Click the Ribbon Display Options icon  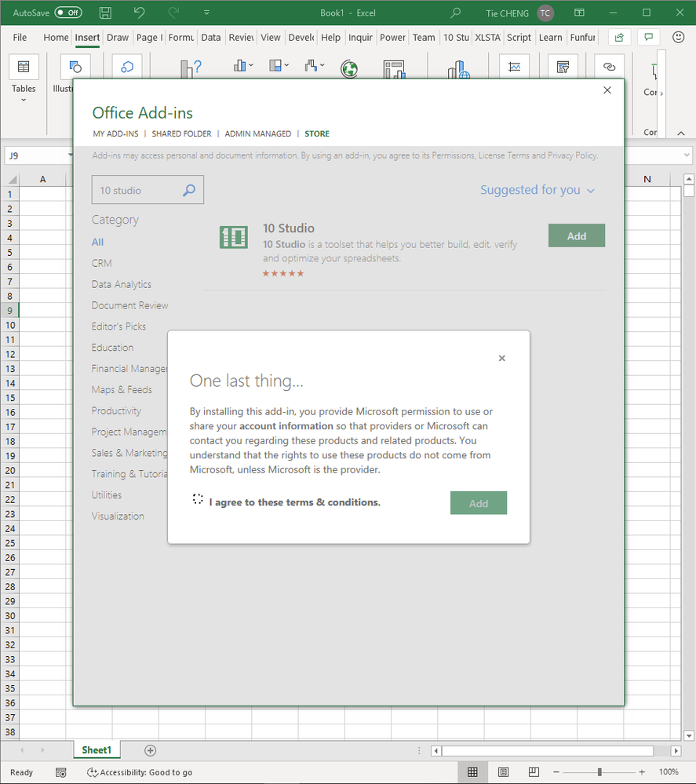tap(579, 13)
